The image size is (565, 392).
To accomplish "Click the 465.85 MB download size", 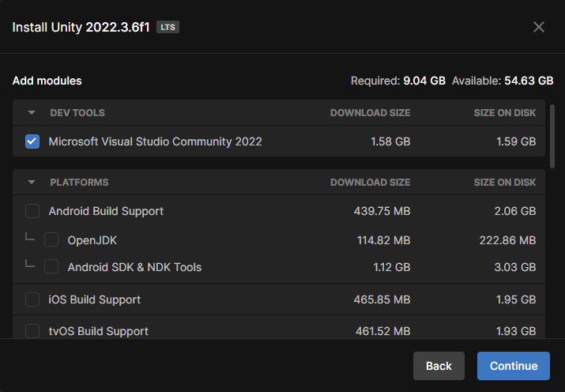I will (382, 300).
